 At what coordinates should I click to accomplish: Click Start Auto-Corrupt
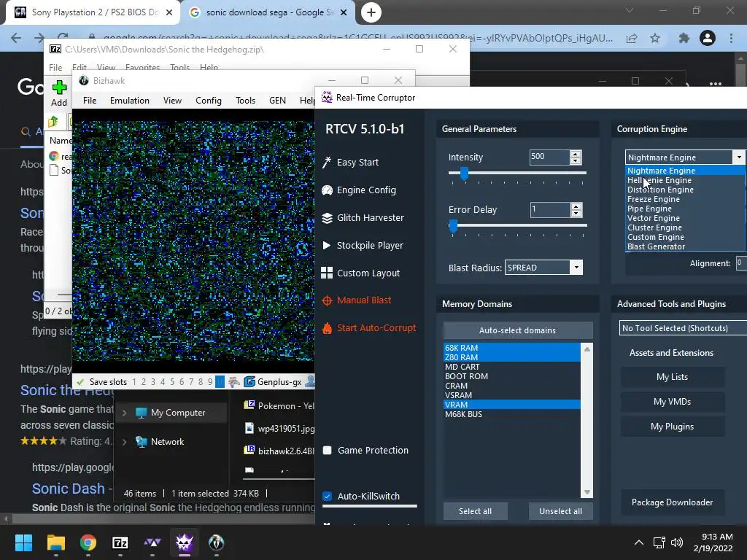(369, 327)
